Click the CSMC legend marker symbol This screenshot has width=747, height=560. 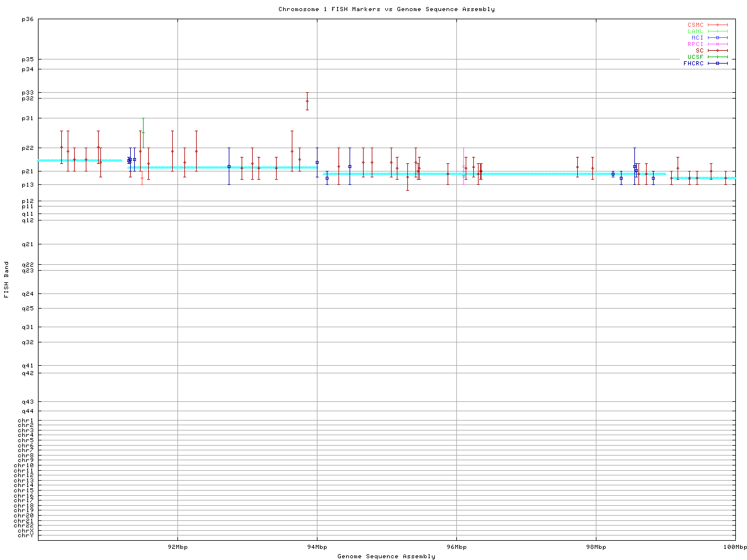(717, 25)
